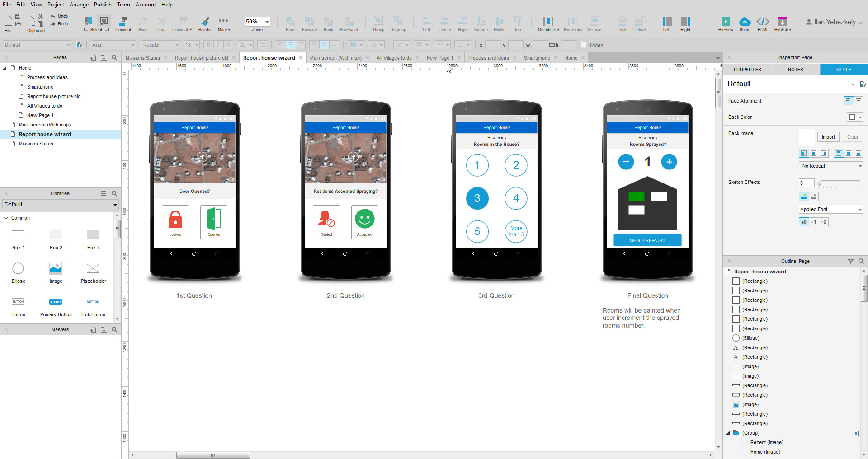Choose the Crop tool

[x=161, y=24]
